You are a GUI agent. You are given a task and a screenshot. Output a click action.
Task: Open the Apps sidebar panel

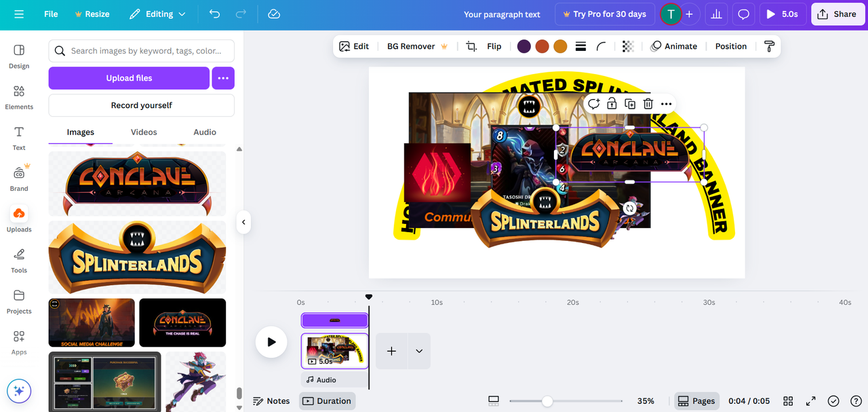(x=19, y=342)
